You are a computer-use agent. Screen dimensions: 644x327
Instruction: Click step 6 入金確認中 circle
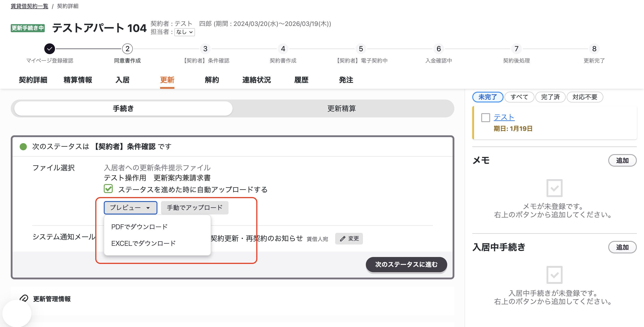click(x=439, y=49)
